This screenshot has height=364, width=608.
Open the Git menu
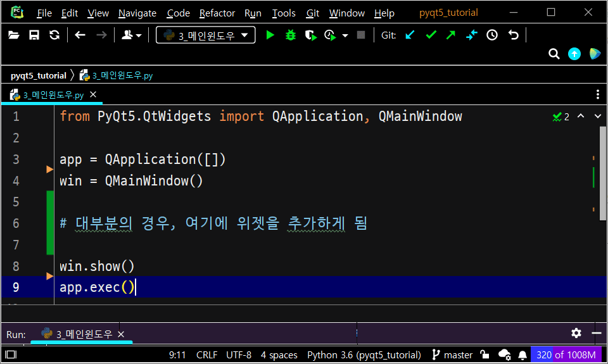pos(312,13)
